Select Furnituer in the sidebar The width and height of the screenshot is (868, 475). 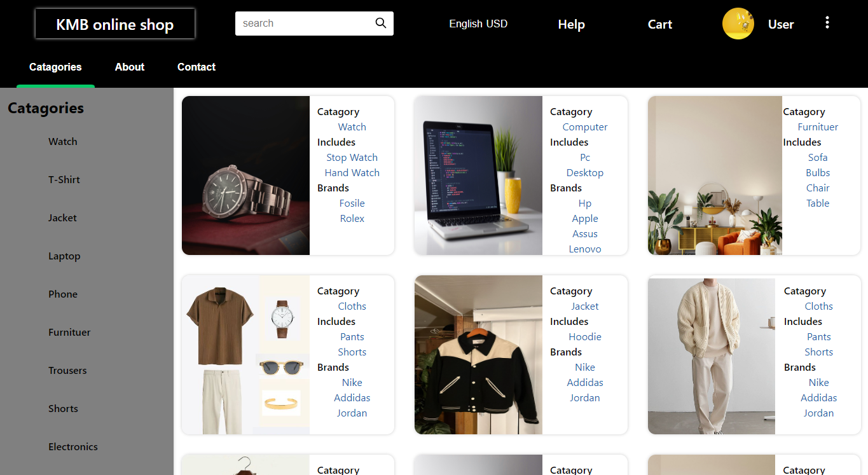[70, 332]
